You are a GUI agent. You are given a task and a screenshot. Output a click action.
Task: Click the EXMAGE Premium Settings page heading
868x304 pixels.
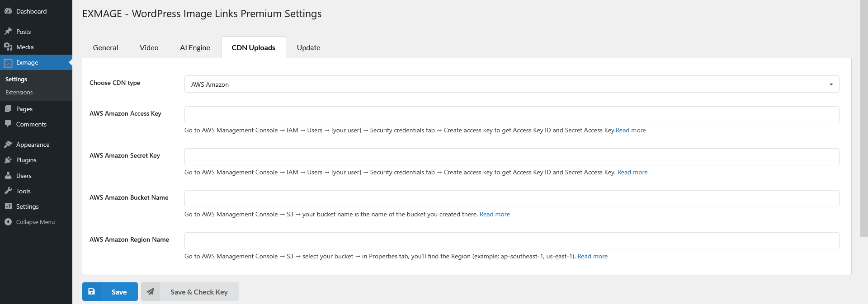tap(202, 14)
